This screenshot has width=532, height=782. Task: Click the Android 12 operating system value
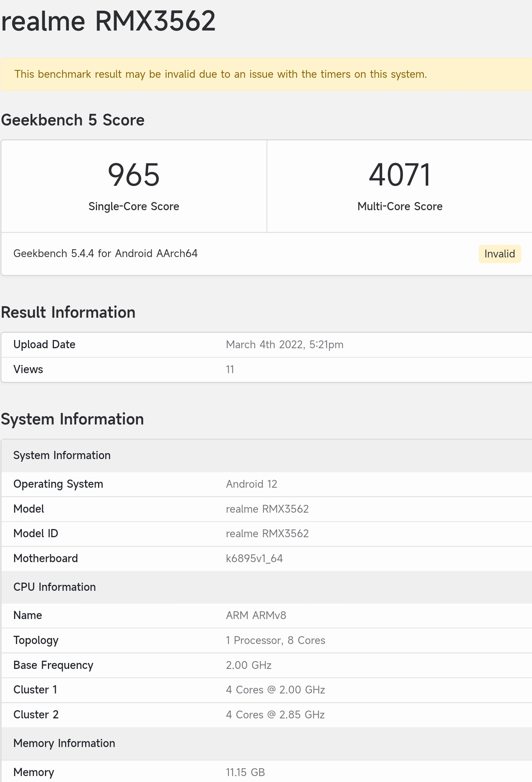pos(251,484)
